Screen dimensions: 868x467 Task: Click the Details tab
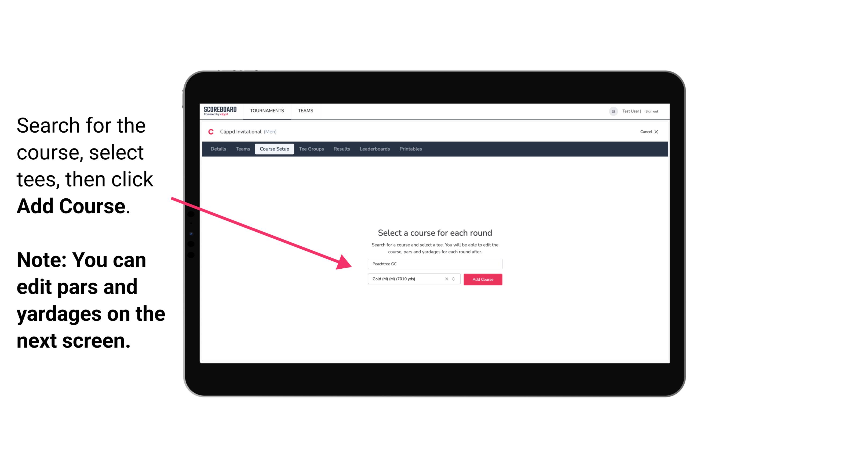(217, 149)
